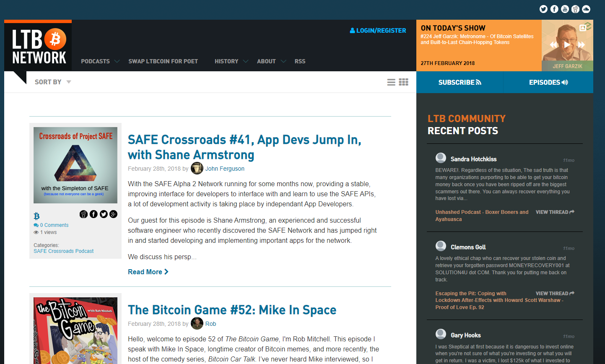Read More of the SAFE Crossroads post
This screenshot has height=364, width=605.
[x=148, y=272]
